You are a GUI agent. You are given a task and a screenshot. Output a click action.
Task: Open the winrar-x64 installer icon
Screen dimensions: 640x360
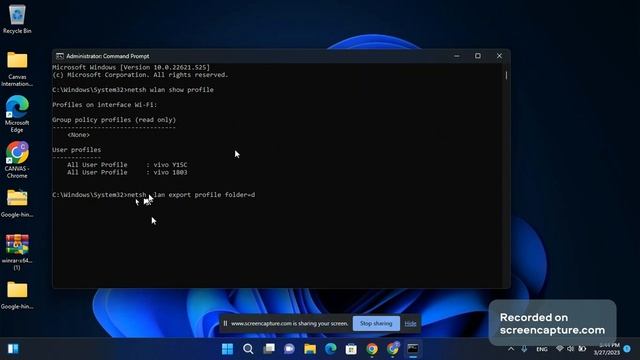tap(17, 252)
